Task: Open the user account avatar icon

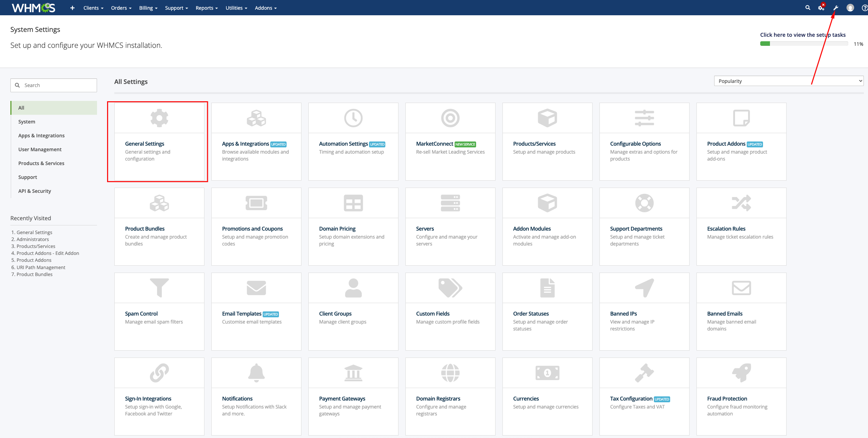Action: [x=850, y=8]
